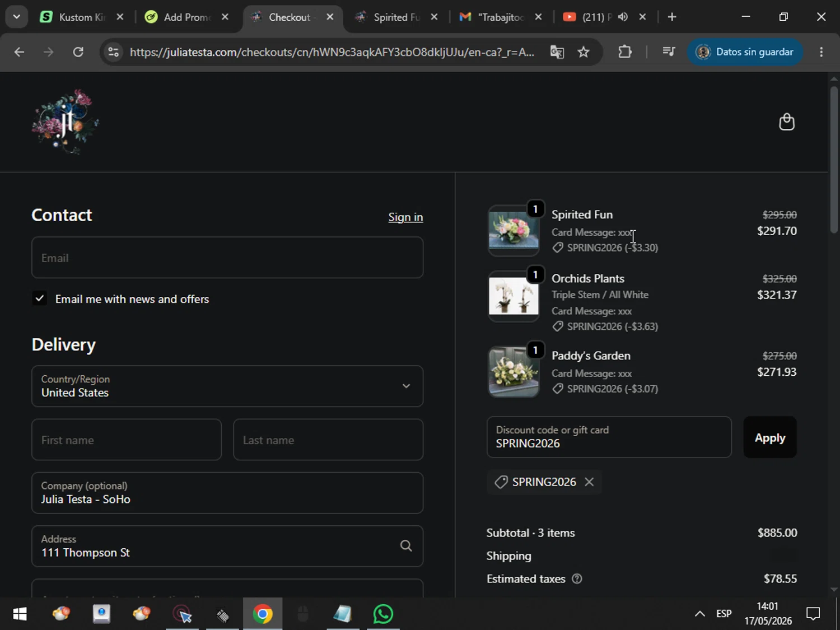Image resolution: width=840 pixels, height=630 pixels.
Task: Edit the Company (optional) field
Action: [227, 493]
